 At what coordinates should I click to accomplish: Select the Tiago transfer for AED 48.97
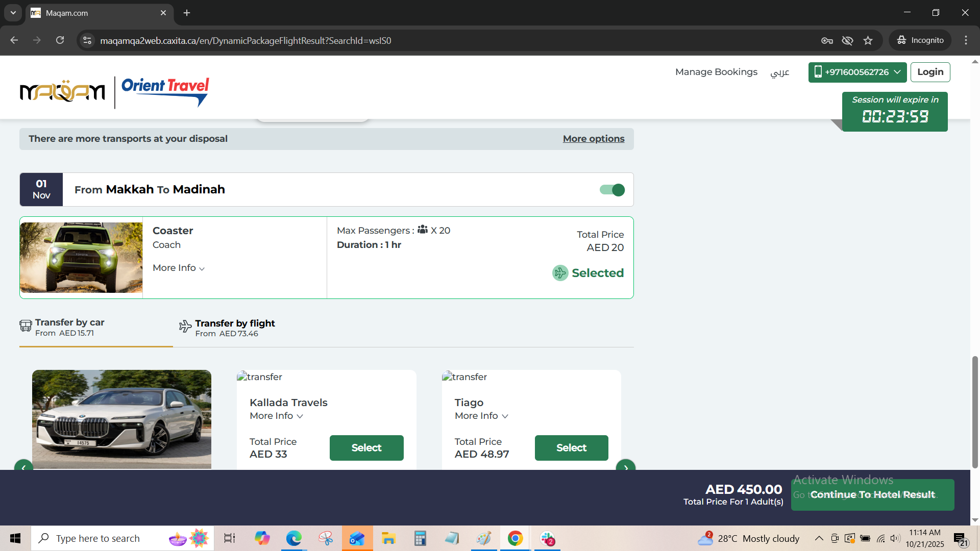(571, 447)
